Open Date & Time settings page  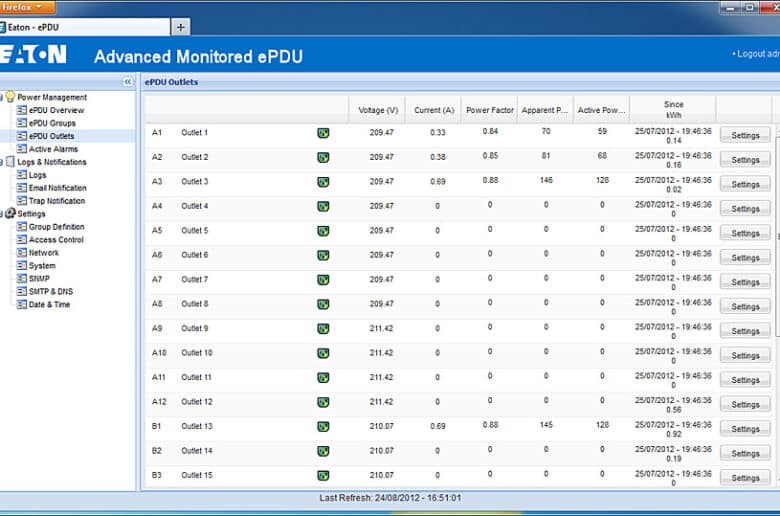click(x=49, y=304)
